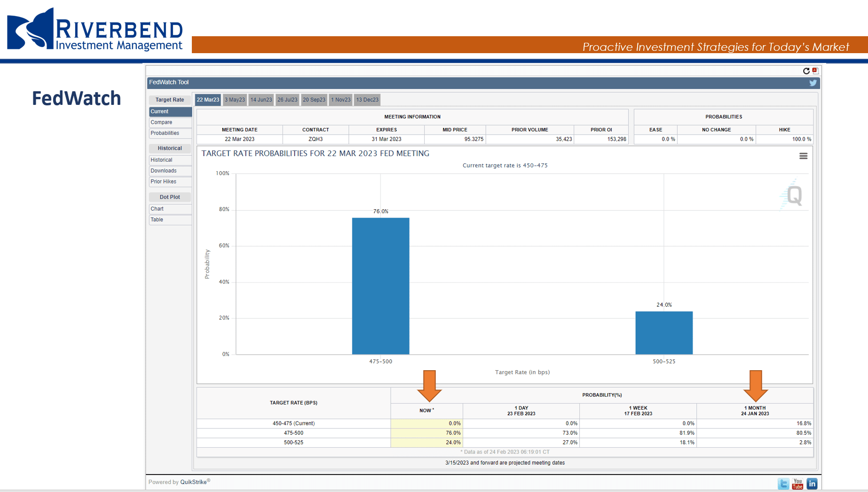Click the ZQH3 contract cell

316,139
